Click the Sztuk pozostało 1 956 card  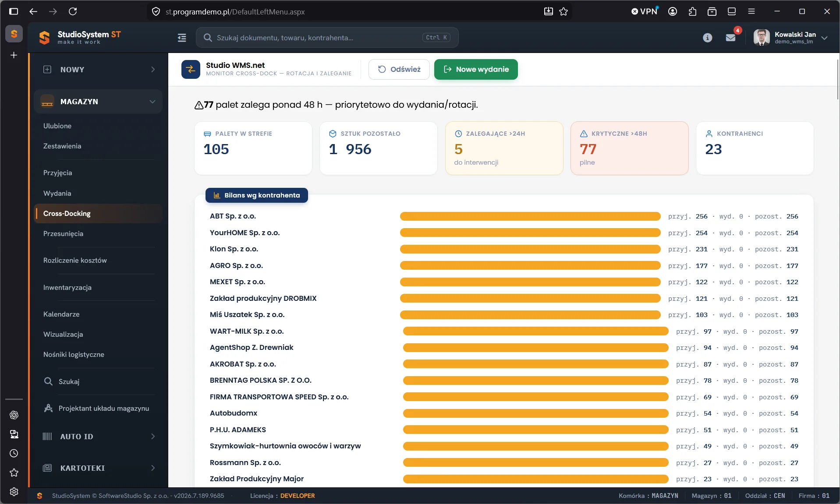[x=379, y=148]
